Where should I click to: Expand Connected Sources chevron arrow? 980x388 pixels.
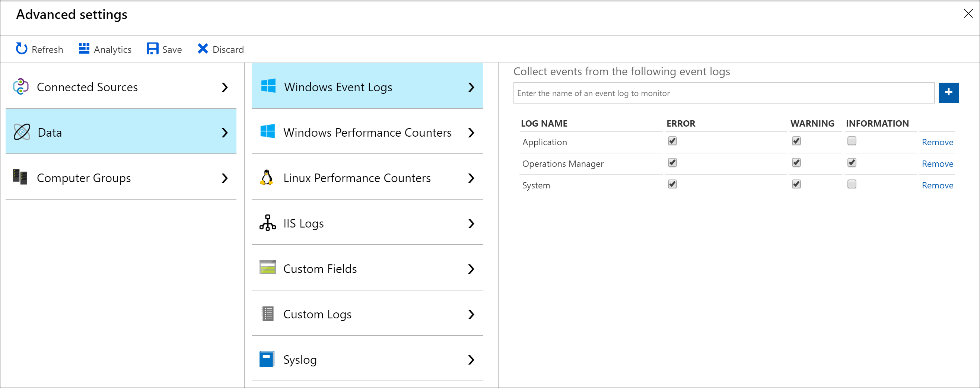(x=225, y=88)
